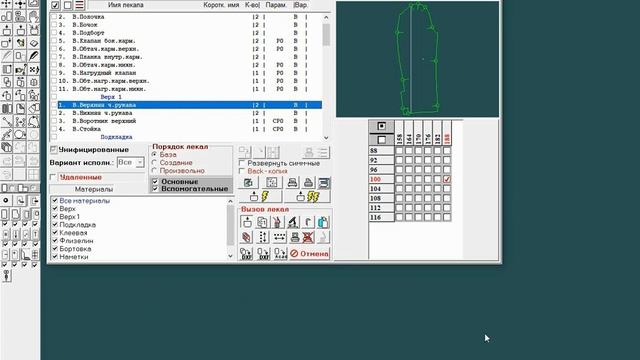Click the horizontal arrows spacing icon
The height and width of the screenshot is (360, 640).
point(279,237)
